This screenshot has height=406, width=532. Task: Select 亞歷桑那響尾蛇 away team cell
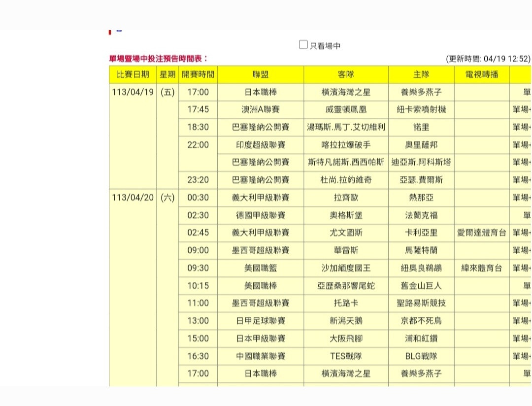click(346, 285)
